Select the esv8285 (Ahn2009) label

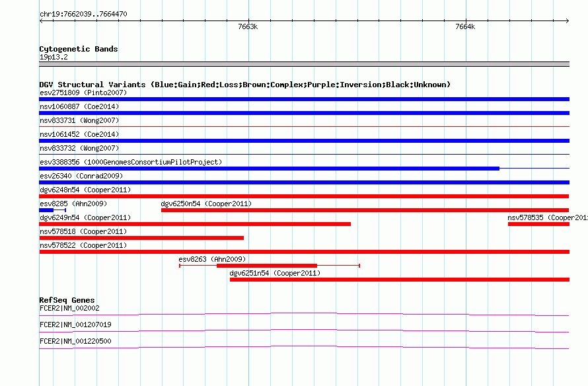(73, 204)
